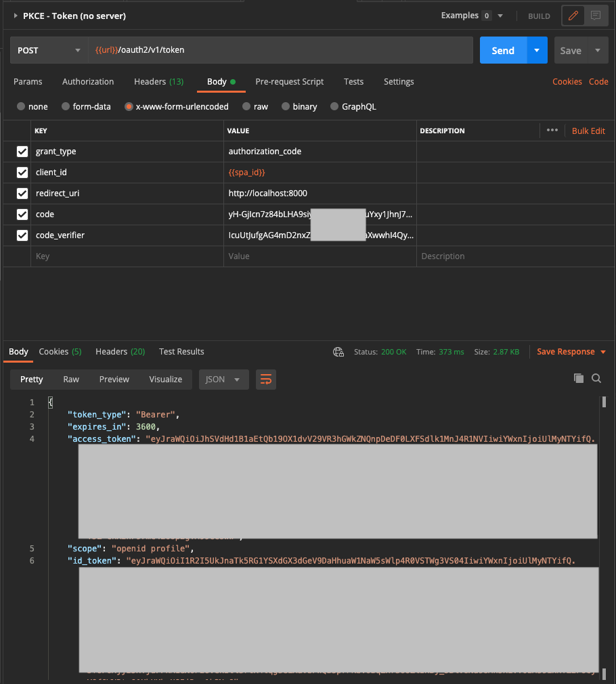Click the authorization_code value cell

320,152
